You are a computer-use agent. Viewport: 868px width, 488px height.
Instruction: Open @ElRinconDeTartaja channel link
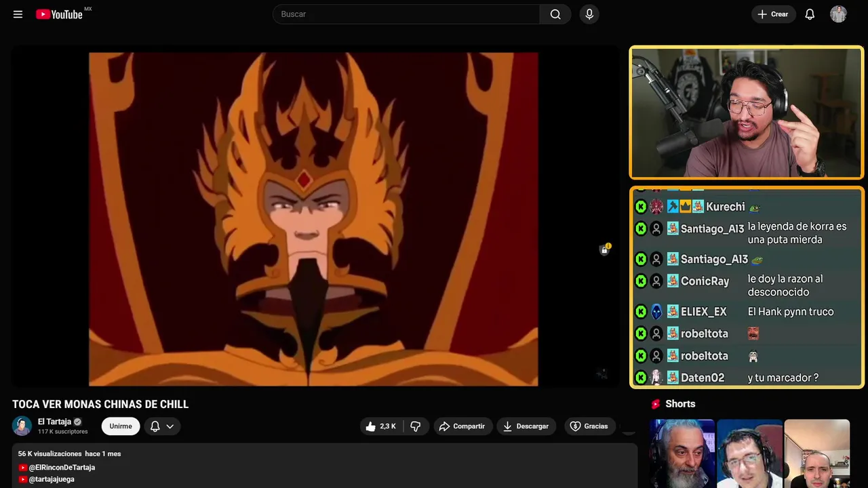[62, 468]
